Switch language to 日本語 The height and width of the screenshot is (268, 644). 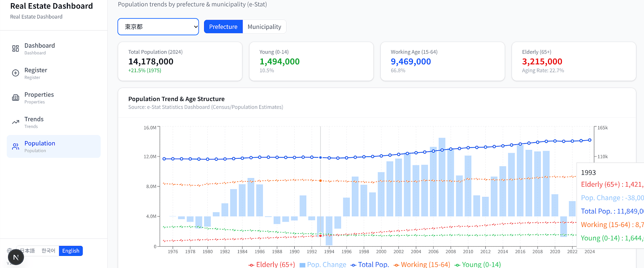pyautogui.click(x=28, y=251)
